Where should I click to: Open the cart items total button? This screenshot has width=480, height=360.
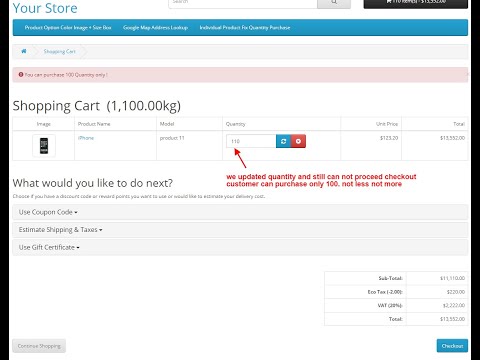[416, 3]
